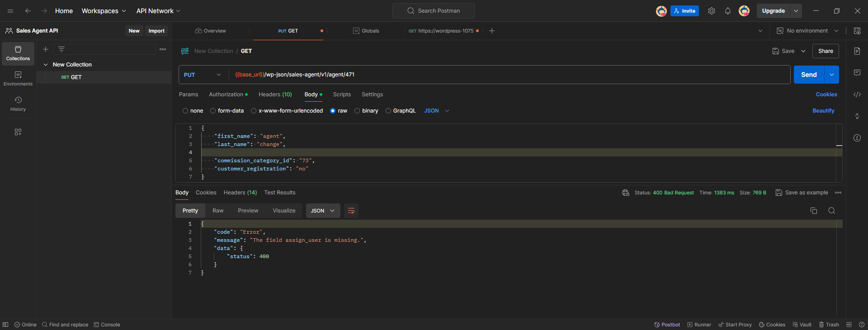Viewport: 868px width, 330px height.
Task: Switch to the Settings tab
Action: (372, 94)
